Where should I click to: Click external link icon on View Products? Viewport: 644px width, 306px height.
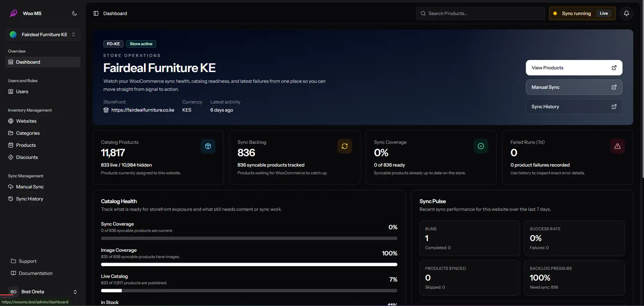614,68
